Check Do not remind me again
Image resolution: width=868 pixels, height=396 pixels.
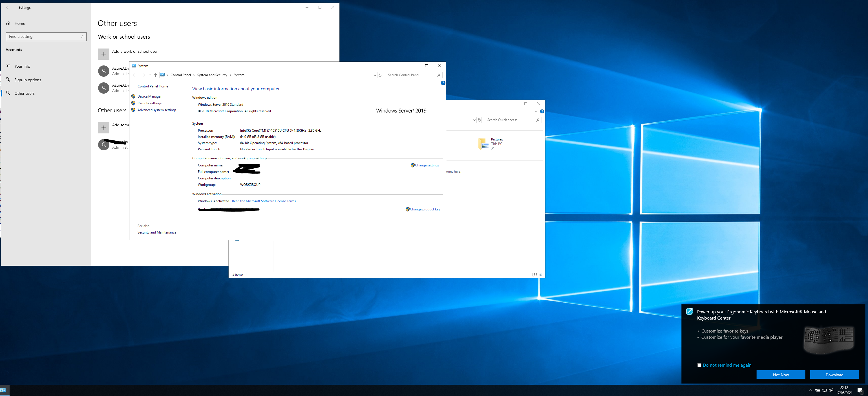699,365
